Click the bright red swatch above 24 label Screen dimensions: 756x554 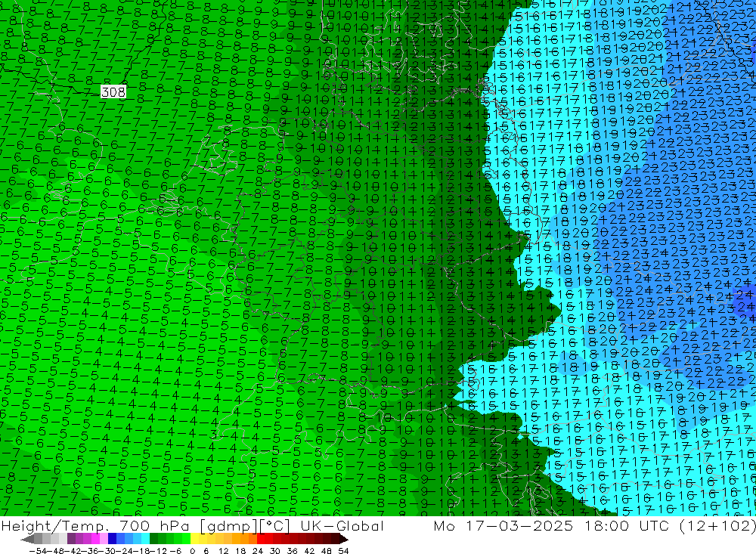261,539
